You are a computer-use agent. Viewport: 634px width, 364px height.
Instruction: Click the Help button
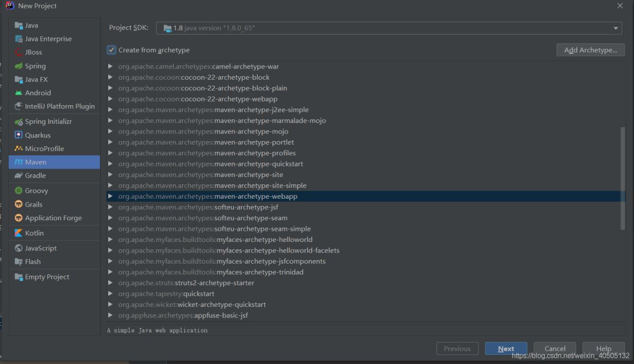click(x=603, y=349)
